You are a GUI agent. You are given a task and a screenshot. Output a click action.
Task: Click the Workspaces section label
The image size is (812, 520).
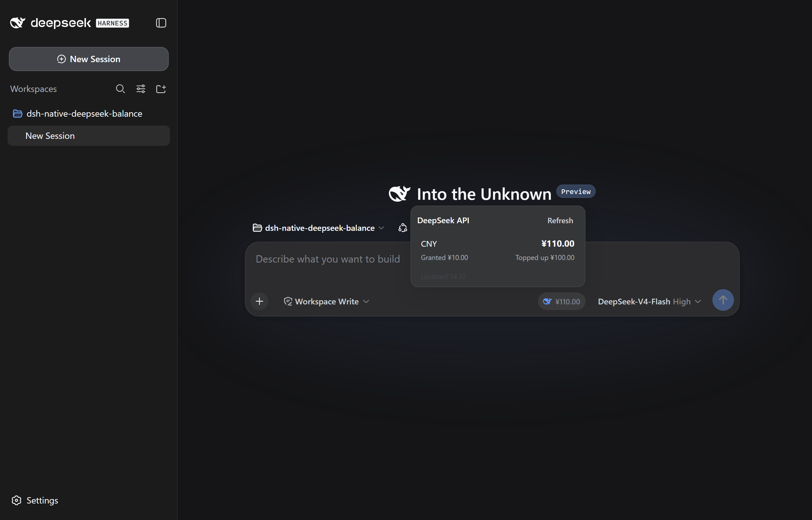coord(33,89)
